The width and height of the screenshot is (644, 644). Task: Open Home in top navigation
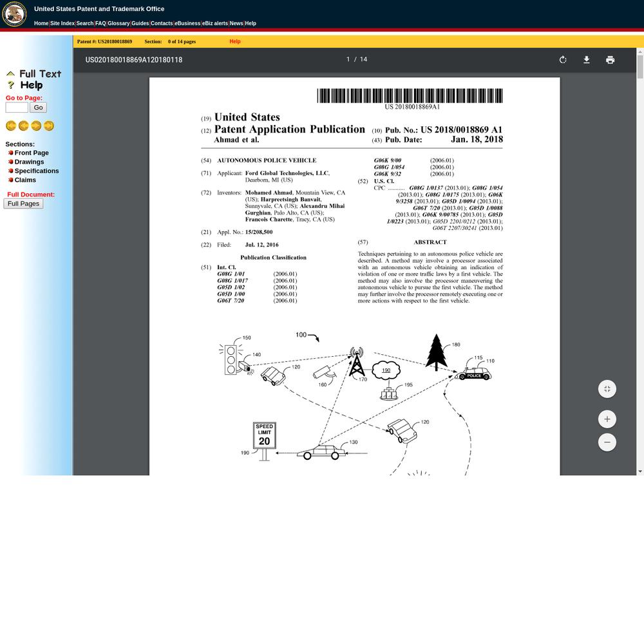tap(41, 23)
